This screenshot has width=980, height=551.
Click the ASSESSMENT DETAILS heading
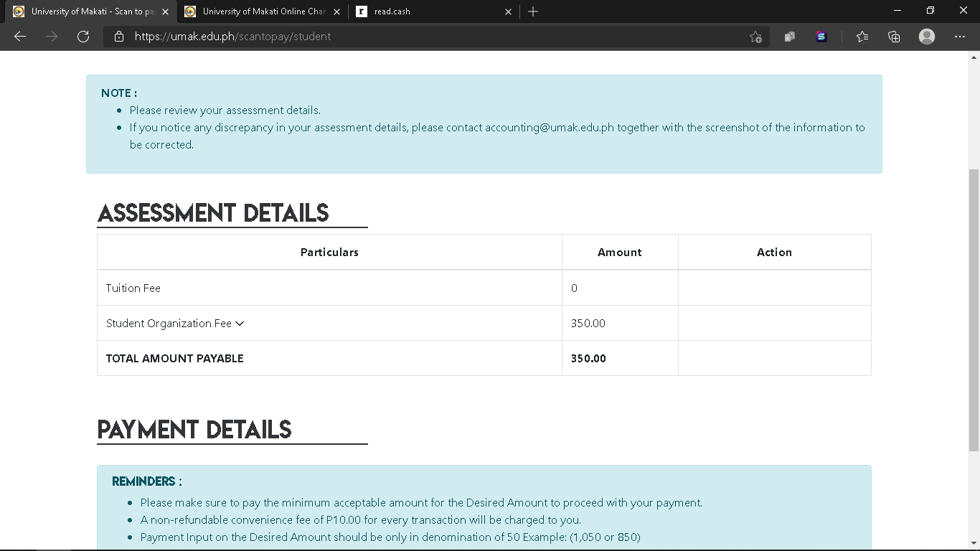pos(213,213)
